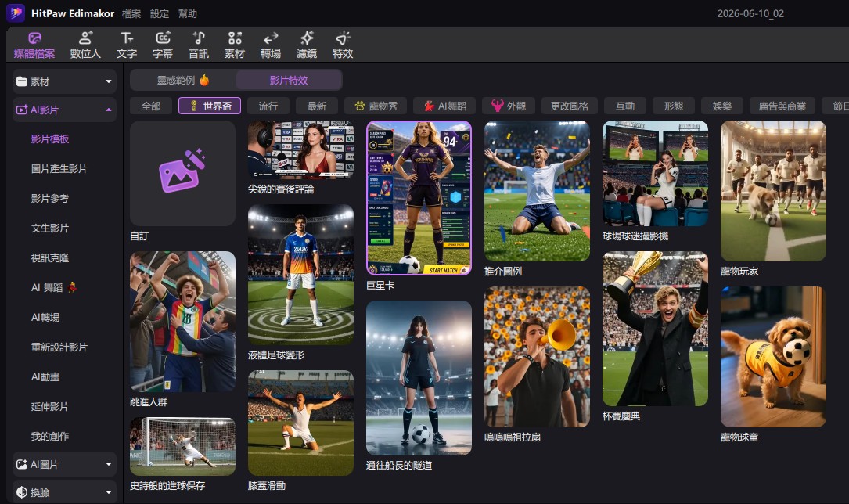The image size is (849, 504).
Task: Open 影片模板 in the sidebar
Action: pos(50,139)
